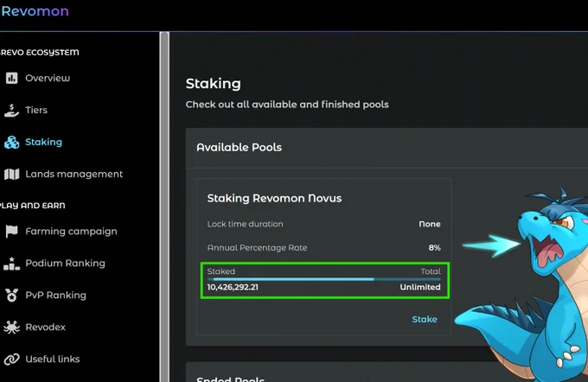The image size is (588, 382).
Task: Open the Revodex menu entry
Action: coord(45,327)
